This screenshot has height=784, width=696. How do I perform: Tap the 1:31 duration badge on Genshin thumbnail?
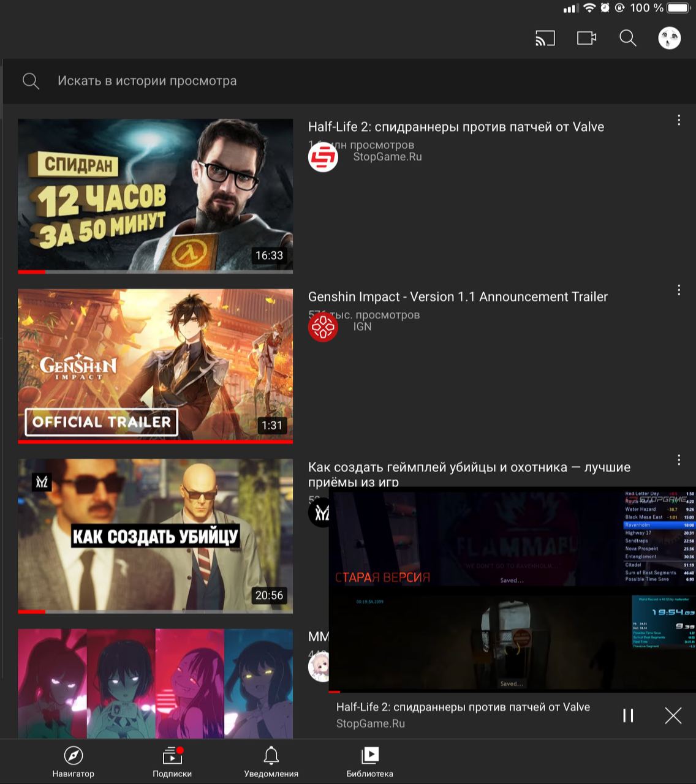click(x=272, y=425)
